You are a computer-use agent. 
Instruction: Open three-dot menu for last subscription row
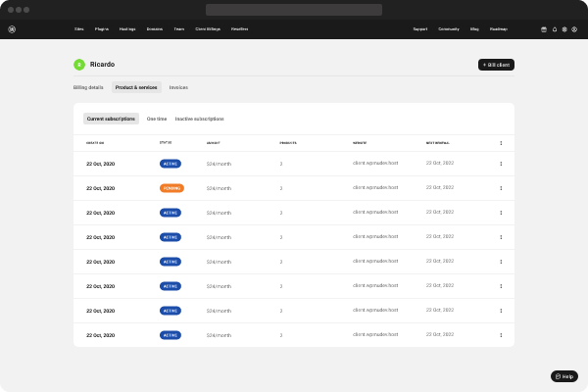(501, 334)
